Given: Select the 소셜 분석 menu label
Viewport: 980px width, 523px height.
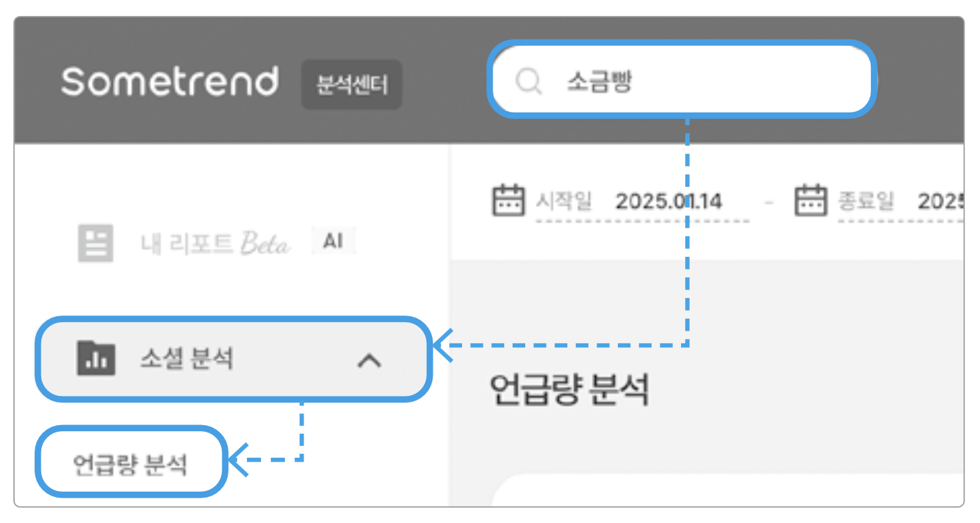Looking at the screenshot, I should [x=186, y=359].
